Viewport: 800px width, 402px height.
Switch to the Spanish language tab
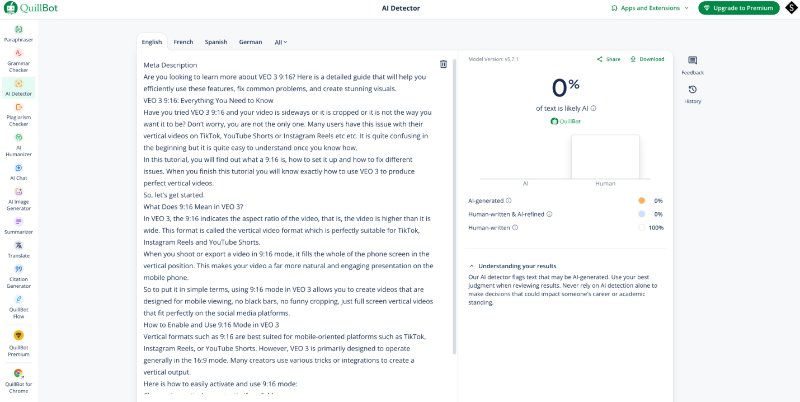[216, 42]
